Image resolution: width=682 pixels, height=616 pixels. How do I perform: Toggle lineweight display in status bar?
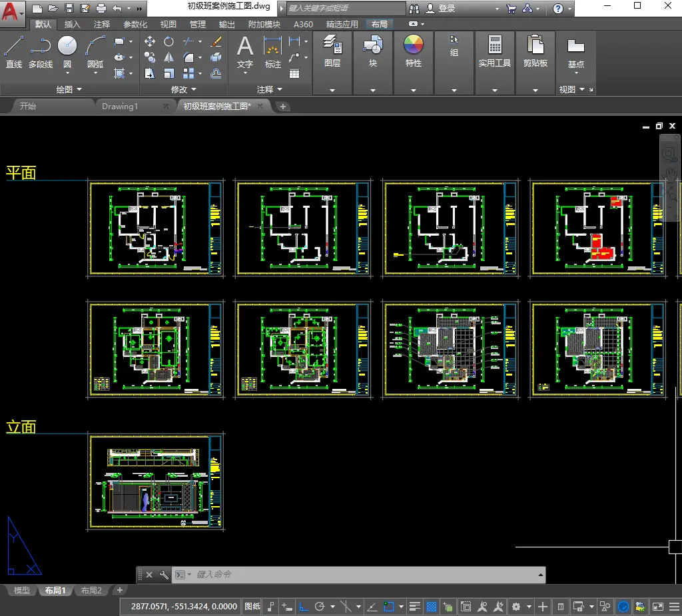click(x=414, y=607)
